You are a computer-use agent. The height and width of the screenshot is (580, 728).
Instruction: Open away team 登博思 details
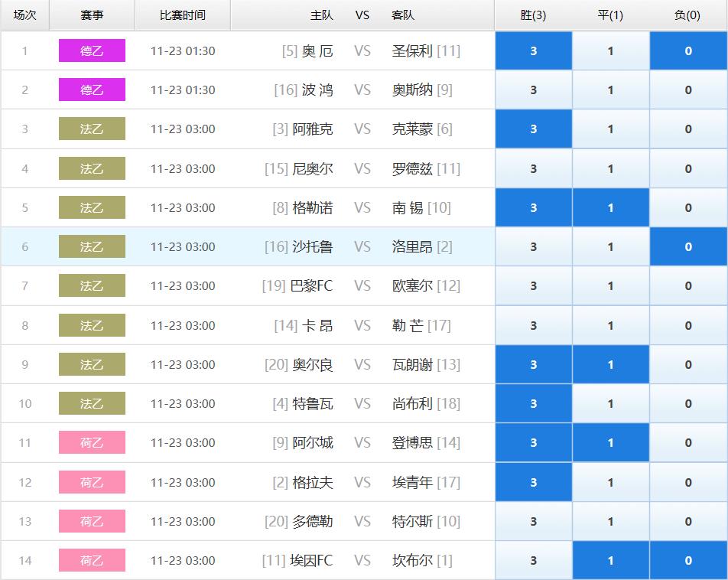[412, 442]
